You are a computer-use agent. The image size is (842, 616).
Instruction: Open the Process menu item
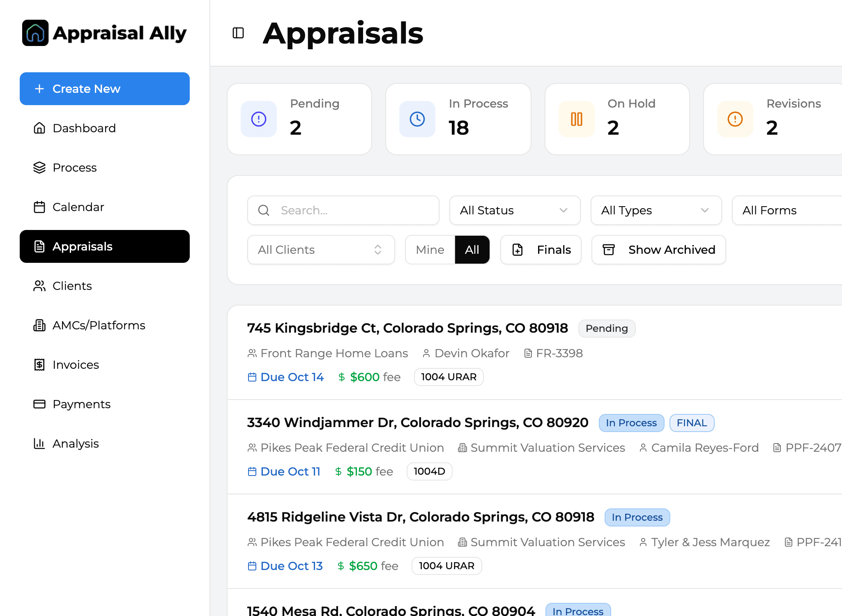click(x=105, y=168)
